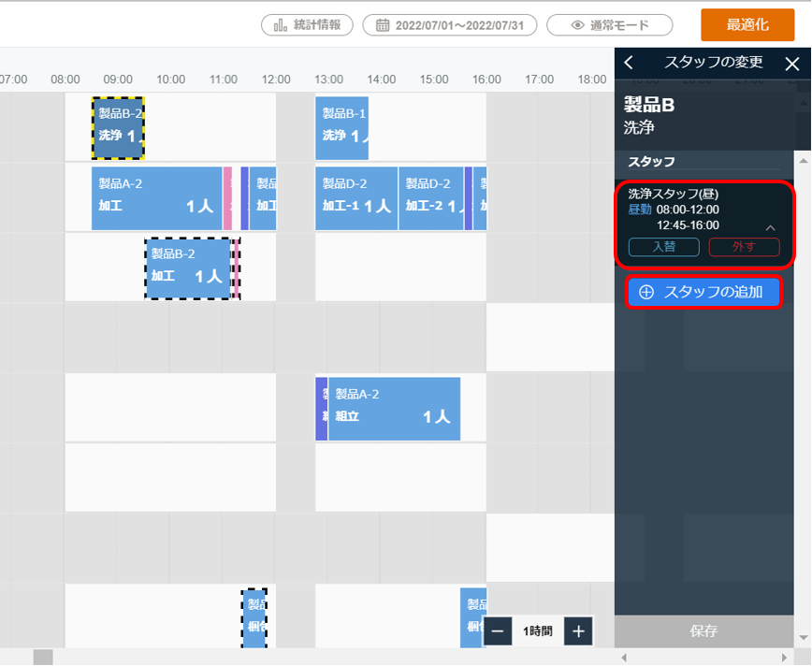Screen dimensions: 812x666
Task: Click the 昼勤 shift label
Action: click(x=640, y=210)
